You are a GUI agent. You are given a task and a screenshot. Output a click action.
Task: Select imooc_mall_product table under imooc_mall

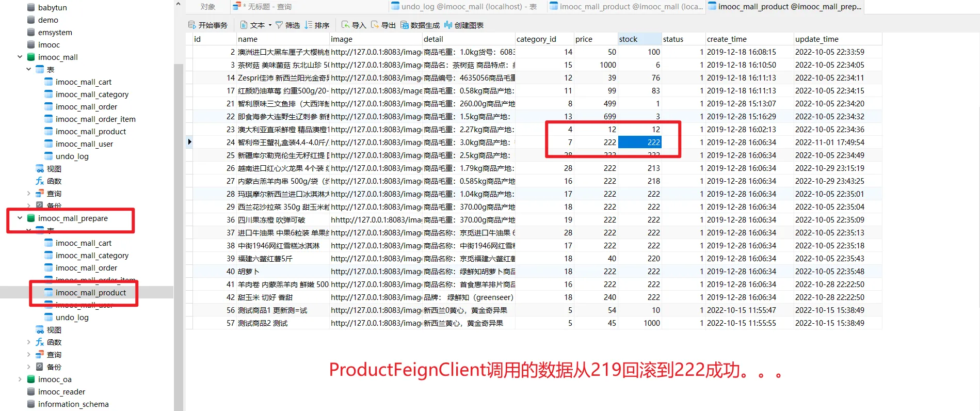pos(90,131)
